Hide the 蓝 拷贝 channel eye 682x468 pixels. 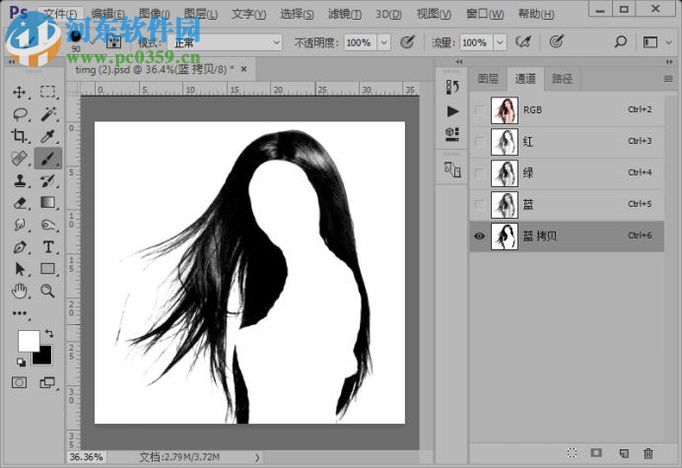[479, 236]
